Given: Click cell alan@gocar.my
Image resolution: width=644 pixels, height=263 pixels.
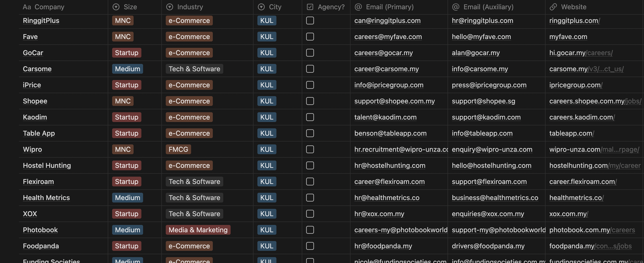Looking at the screenshot, I should coord(496,53).
